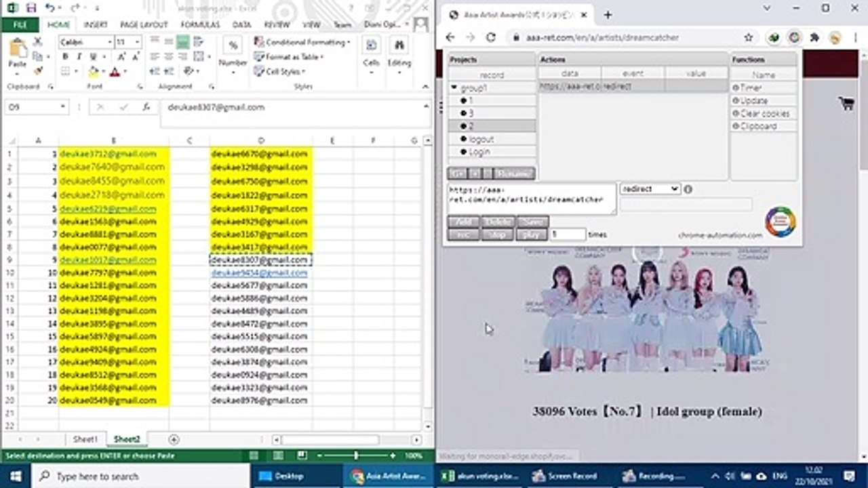Image resolution: width=868 pixels, height=488 pixels.
Task: Click the info icon beside the redirect dropdown
Action: 688,189
